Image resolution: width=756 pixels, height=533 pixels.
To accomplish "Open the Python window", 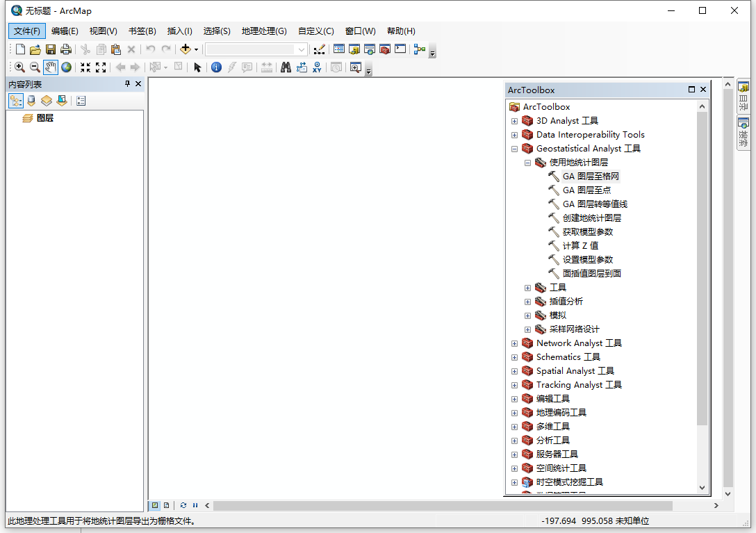I will click(400, 49).
